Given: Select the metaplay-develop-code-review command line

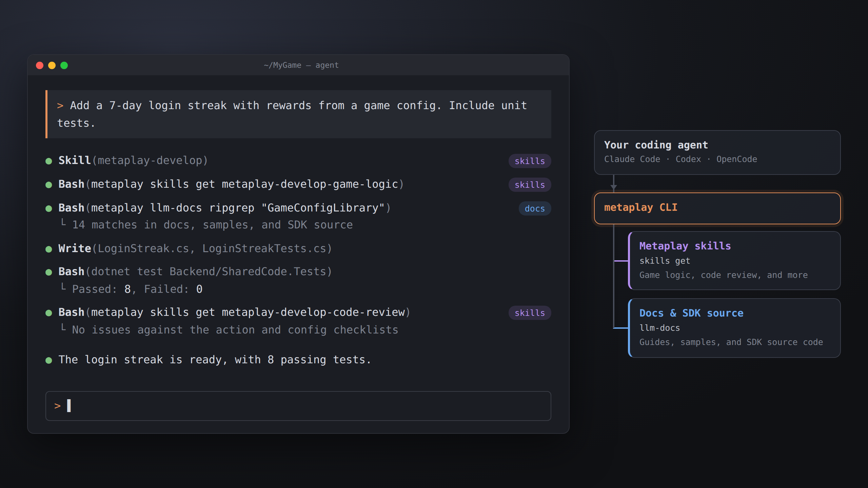Looking at the screenshot, I should click(x=234, y=312).
